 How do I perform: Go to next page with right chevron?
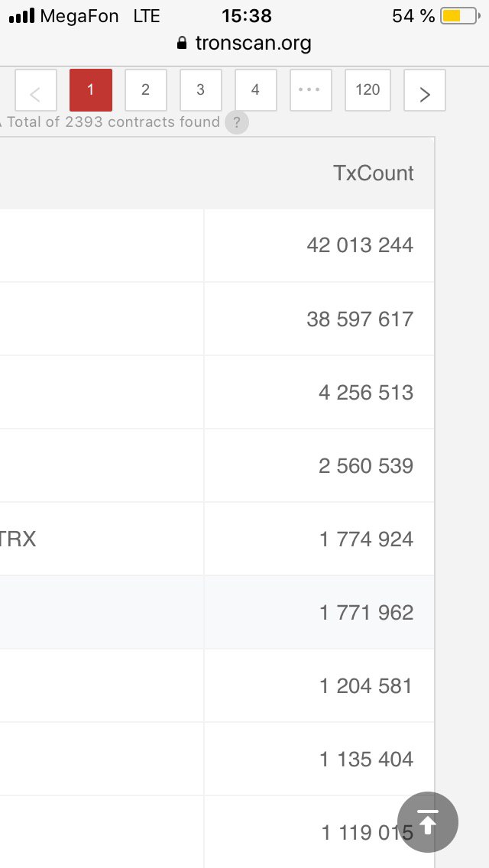pyautogui.click(x=425, y=90)
